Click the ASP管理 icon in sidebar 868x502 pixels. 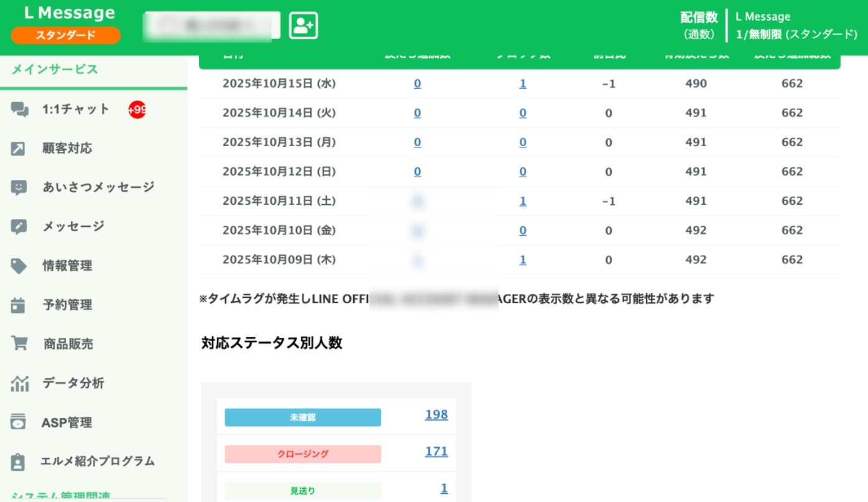coord(19,422)
